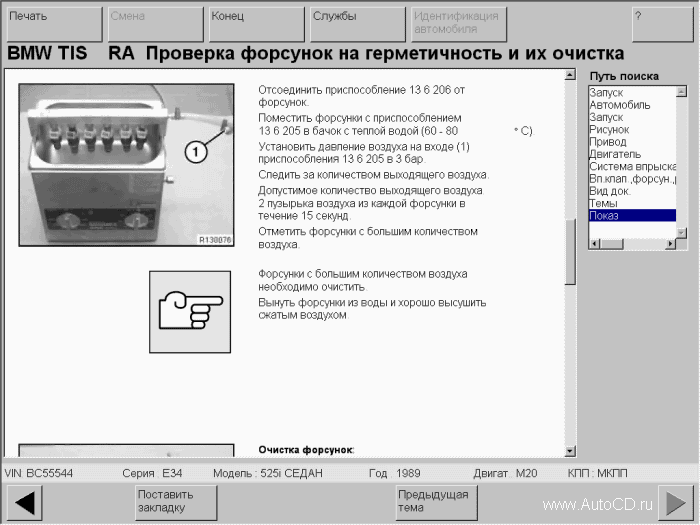The height and width of the screenshot is (525, 700).
Task: Select Автомобиль in search path list
Action: [620, 105]
